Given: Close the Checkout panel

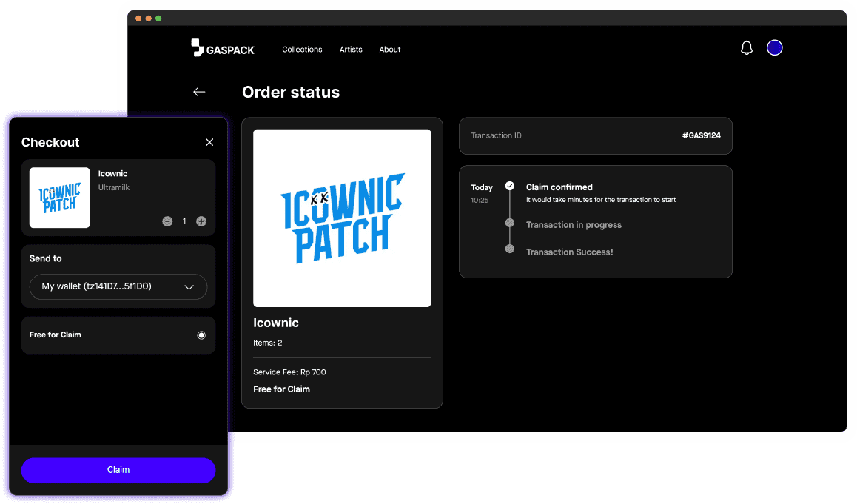Looking at the screenshot, I should click(x=209, y=142).
